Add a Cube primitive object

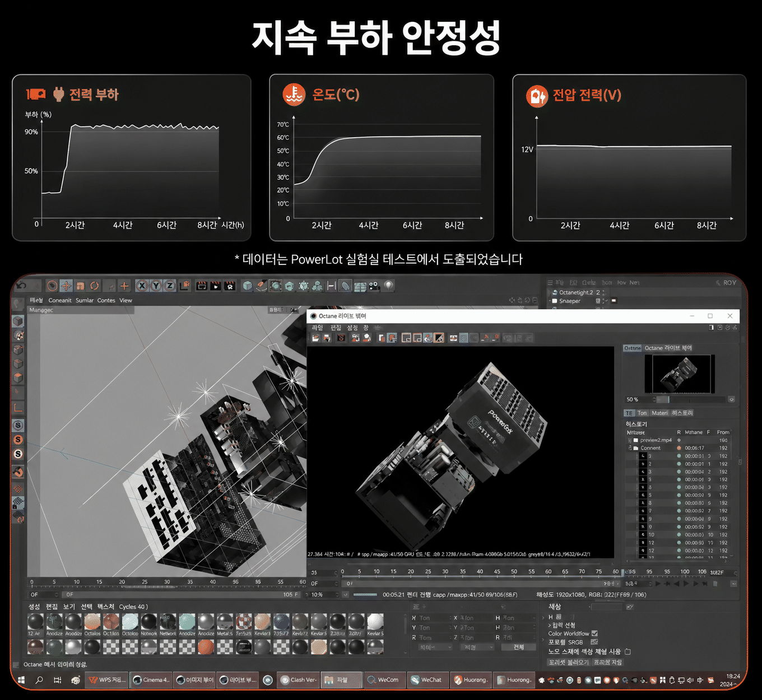click(247, 286)
